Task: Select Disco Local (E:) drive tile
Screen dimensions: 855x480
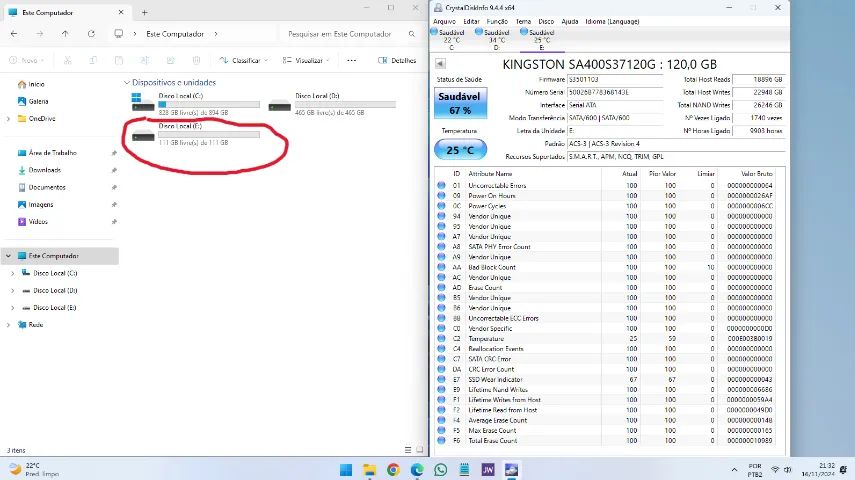Action: click(195, 134)
